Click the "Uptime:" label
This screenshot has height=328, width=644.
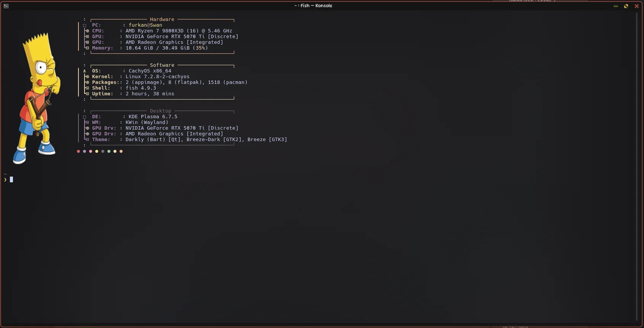pos(103,94)
